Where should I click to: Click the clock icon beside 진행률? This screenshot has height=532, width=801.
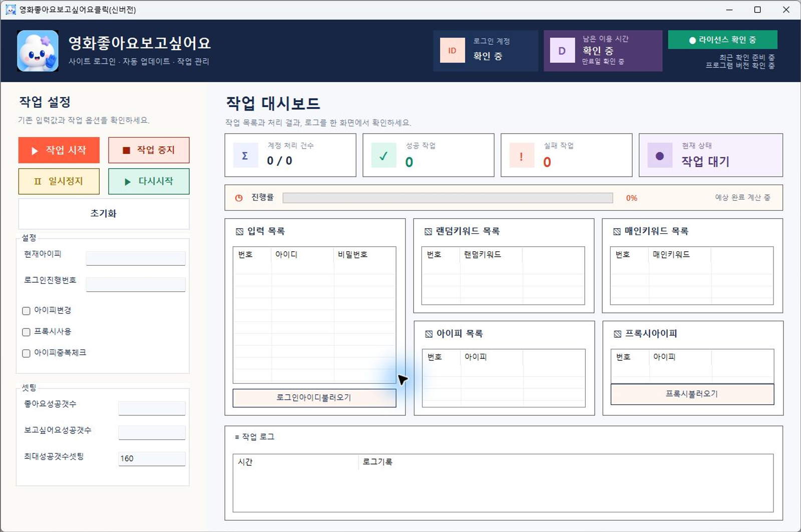(239, 198)
